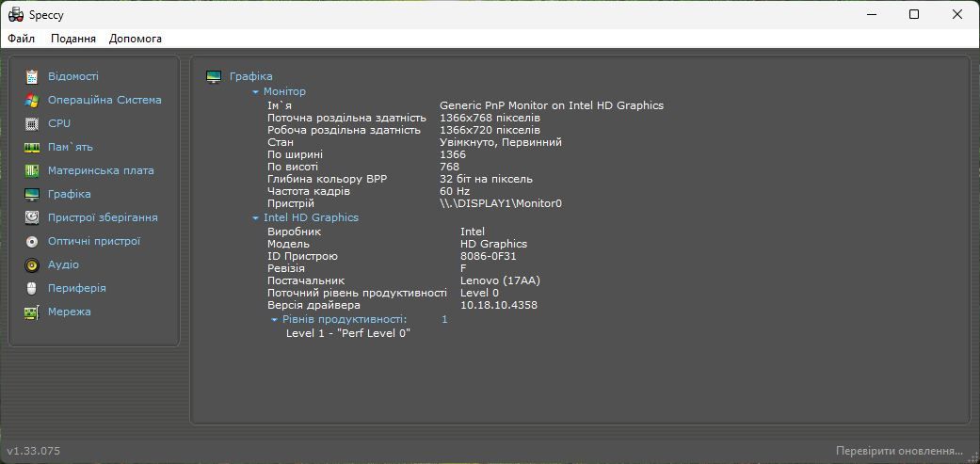Image resolution: width=980 pixels, height=464 pixels.
Task: Go to the CPU section
Action: (x=59, y=123)
